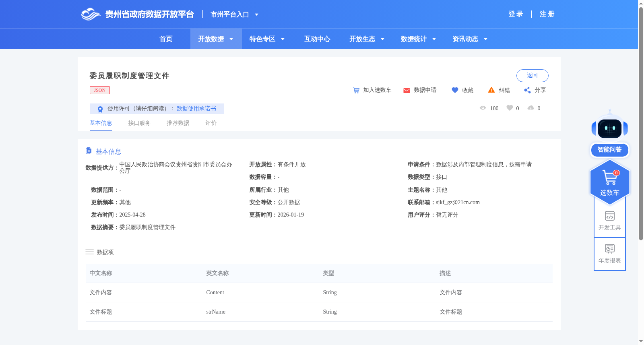Click the 注册 link
Image resolution: width=644 pixels, height=345 pixels.
(x=547, y=14)
